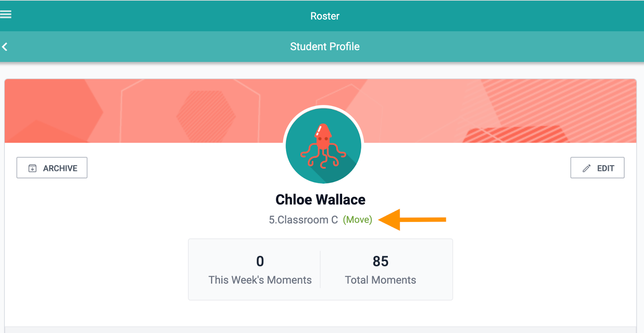Click the This Week's Moments label

260,280
